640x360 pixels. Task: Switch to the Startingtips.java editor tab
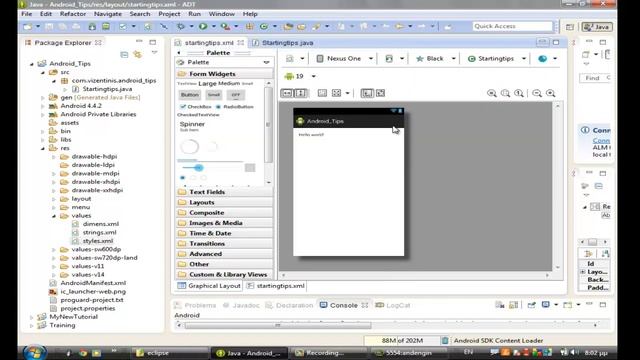[x=283, y=43]
